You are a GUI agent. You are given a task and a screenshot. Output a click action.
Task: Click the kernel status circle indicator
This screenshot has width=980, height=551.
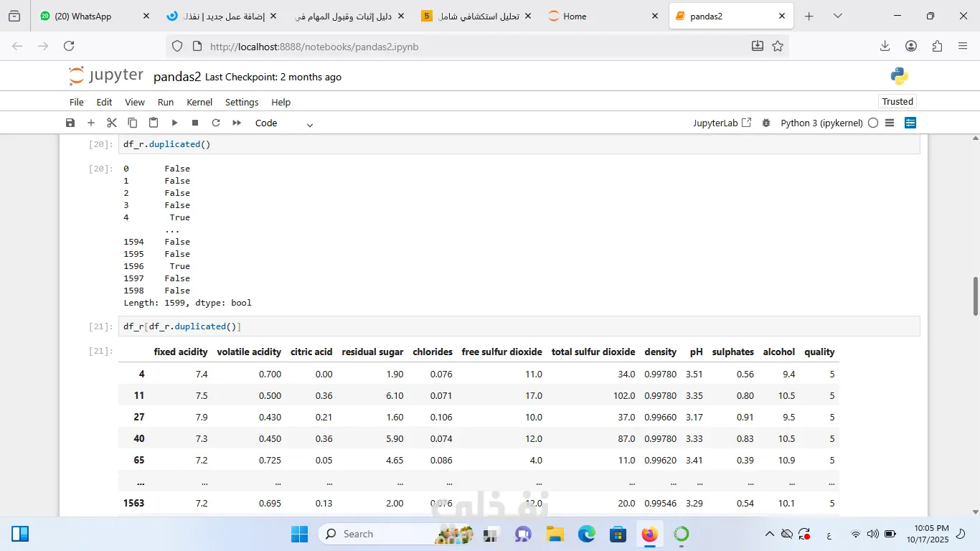pos(873,123)
